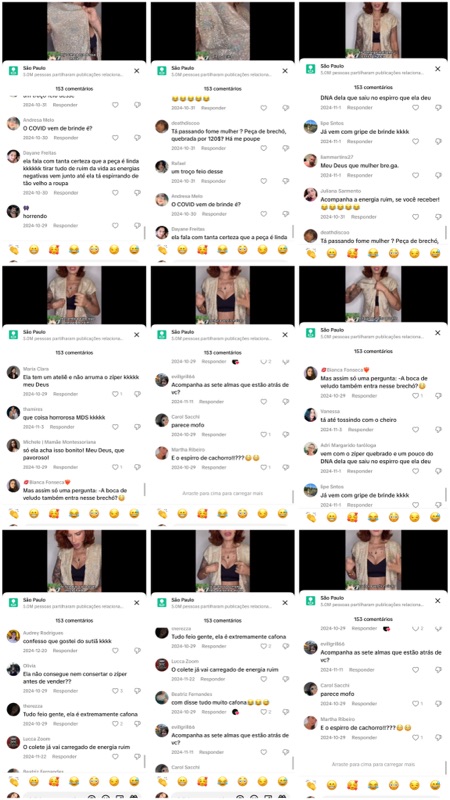Viewport: 450px width, 800px height.
Task: Toggle like on Beatriz Fernandes' "muito cafona" comment
Action: tap(263, 712)
